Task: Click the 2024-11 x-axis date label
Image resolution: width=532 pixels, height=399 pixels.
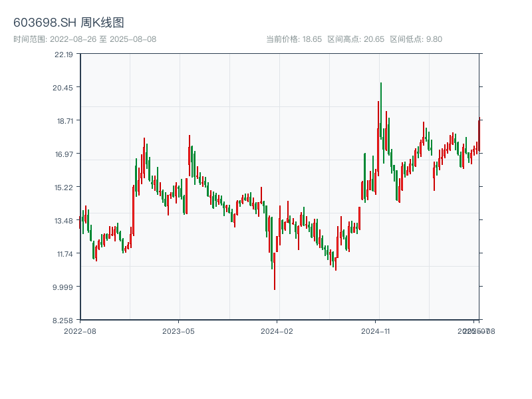Action: 376,331
